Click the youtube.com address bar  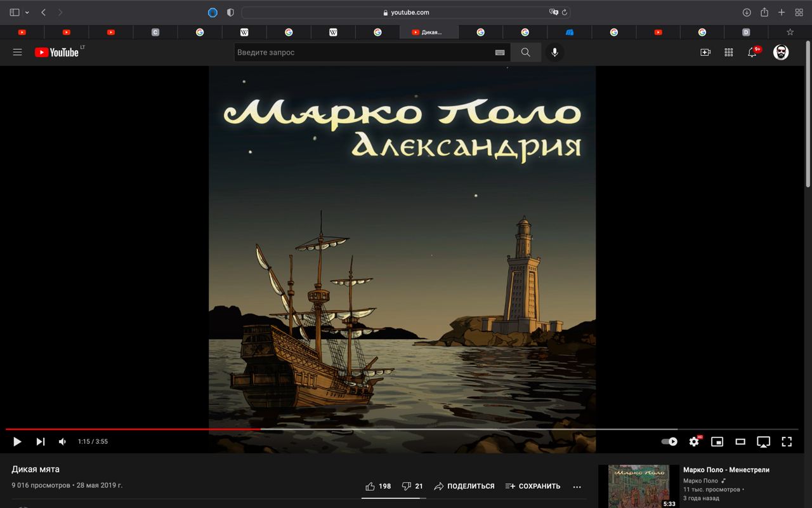[406, 12]
